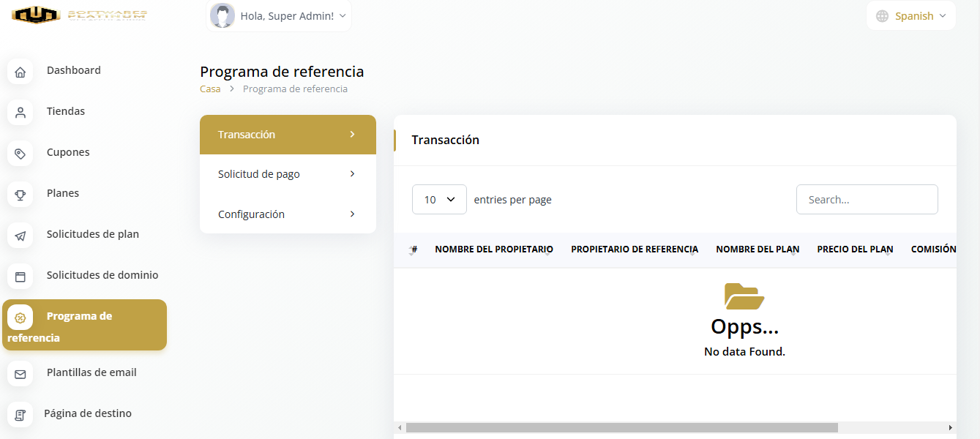Click the Solicitudes de plan paper-plane icon
This screenshot has height=439, width=980.
point(20,236)
